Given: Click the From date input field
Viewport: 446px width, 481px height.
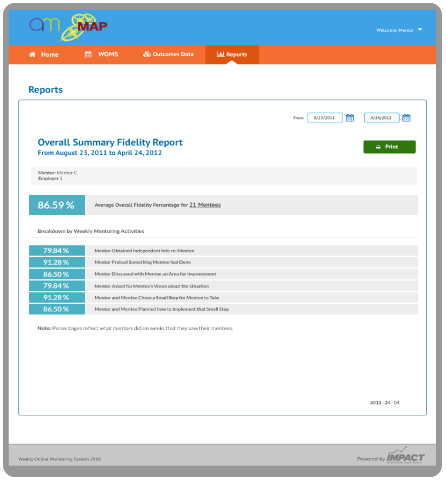Looking at the screenshot, I should click(325, 118).
